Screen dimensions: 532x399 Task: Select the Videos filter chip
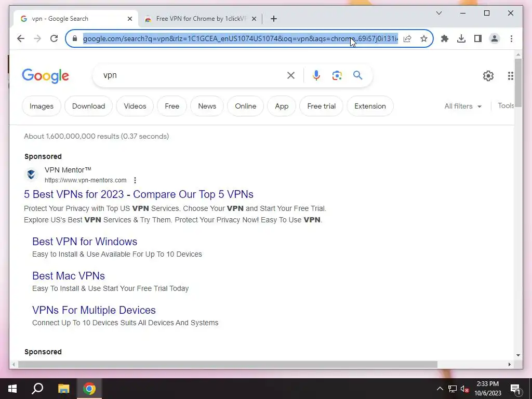[135, 106]
